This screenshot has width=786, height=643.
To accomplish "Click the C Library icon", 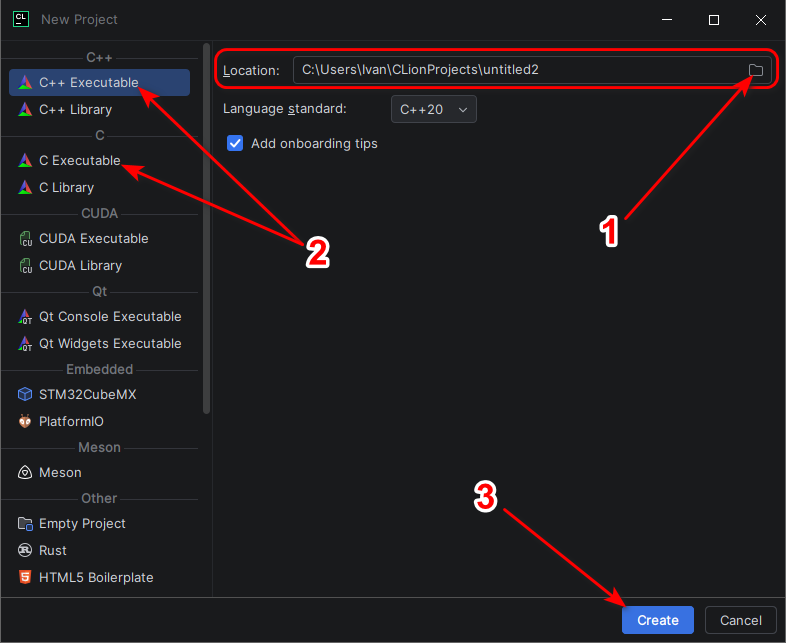I will pyautogui.click(x=25, y=187).
